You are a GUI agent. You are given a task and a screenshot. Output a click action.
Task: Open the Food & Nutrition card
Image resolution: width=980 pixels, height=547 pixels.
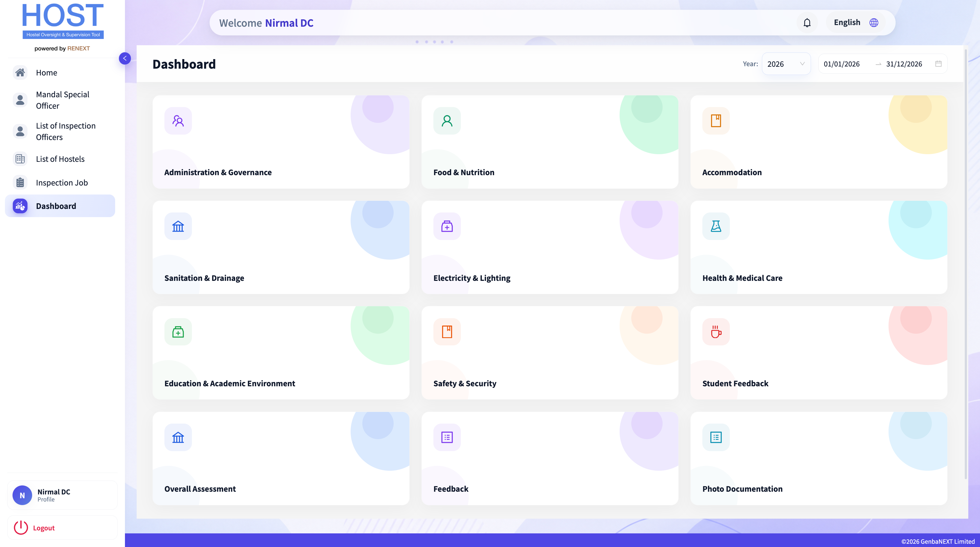[550, 142]
